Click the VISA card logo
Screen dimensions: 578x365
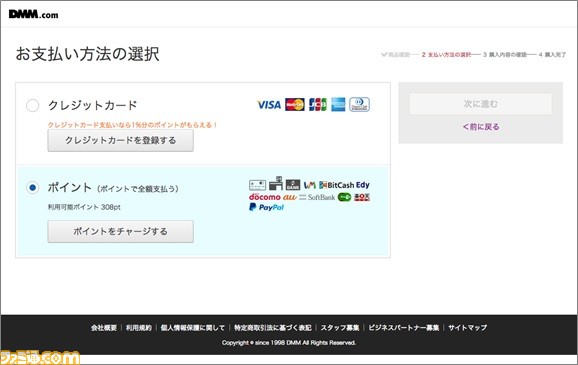[x=269, y=105]
